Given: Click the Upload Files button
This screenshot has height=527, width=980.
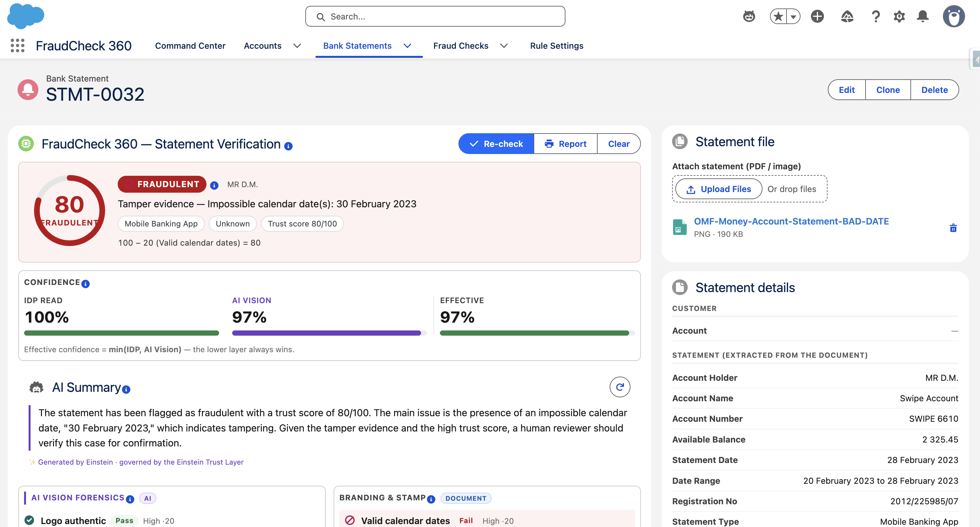Looking at the screenshot, I should [719, 189].
